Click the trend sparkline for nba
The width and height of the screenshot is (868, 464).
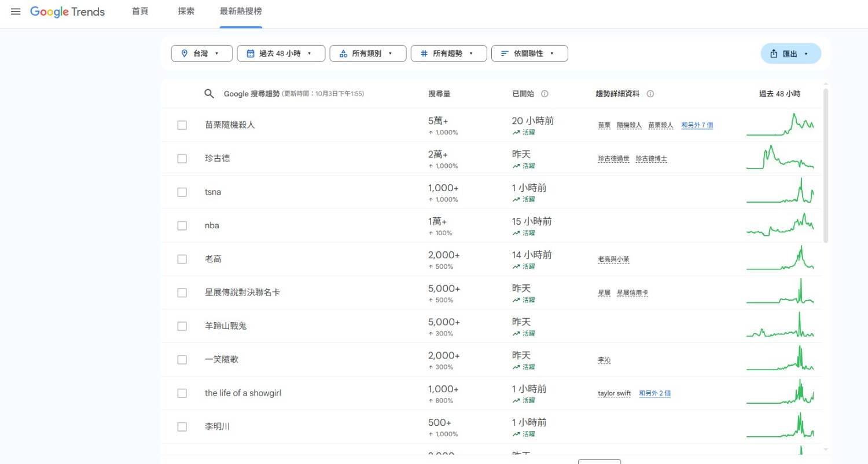(779, 225)
